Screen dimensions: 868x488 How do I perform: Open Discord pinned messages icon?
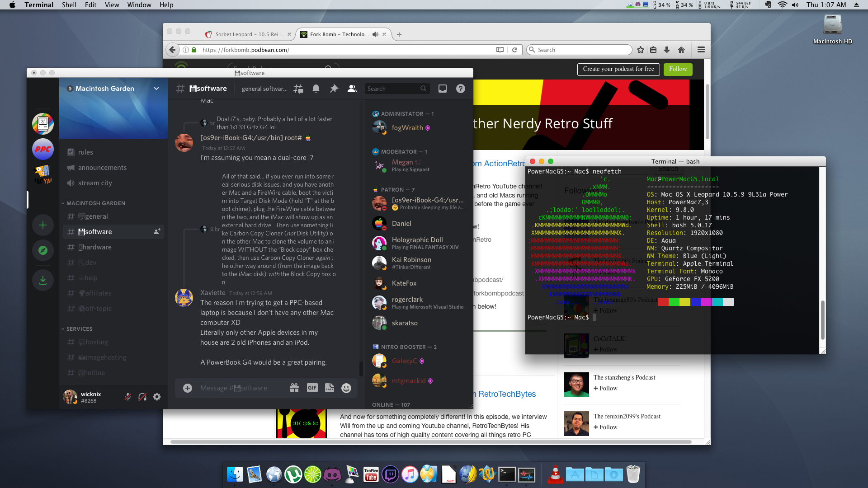[334, 89]
